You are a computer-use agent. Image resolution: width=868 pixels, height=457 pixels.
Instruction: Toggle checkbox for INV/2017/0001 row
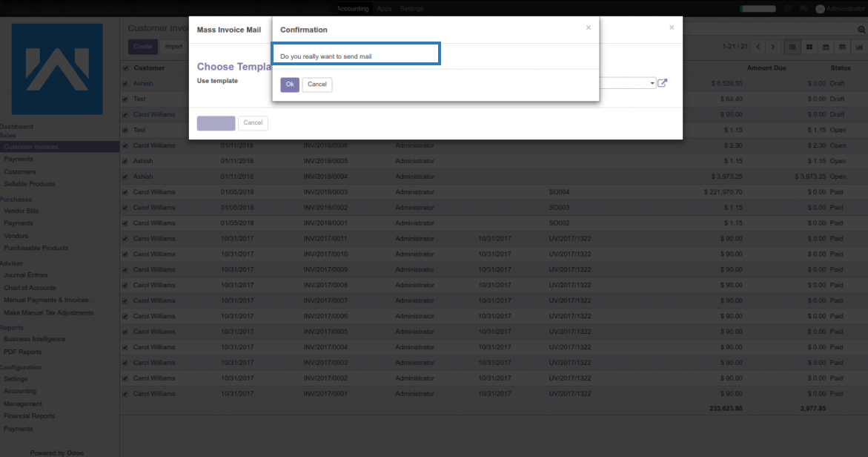pos(126,394)
